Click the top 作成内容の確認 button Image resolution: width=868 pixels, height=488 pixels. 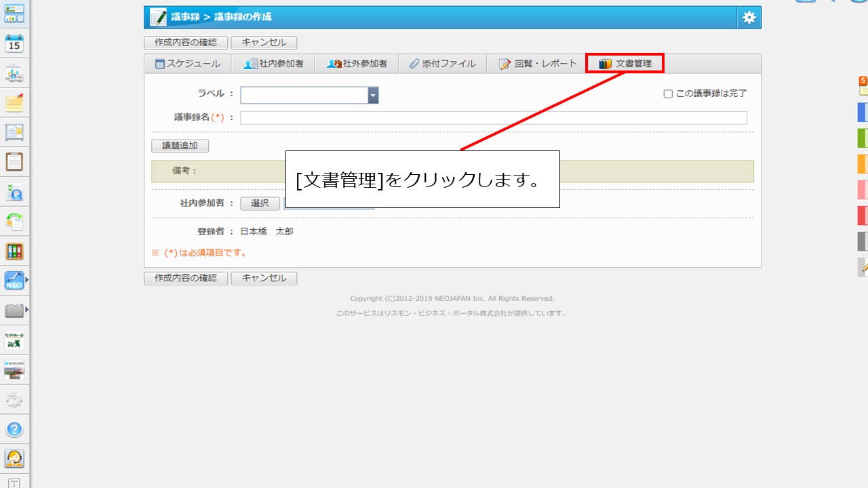point(185,42)
